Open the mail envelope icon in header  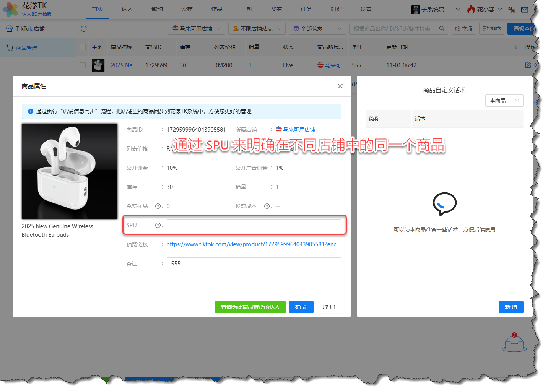[x=525, y=10]
